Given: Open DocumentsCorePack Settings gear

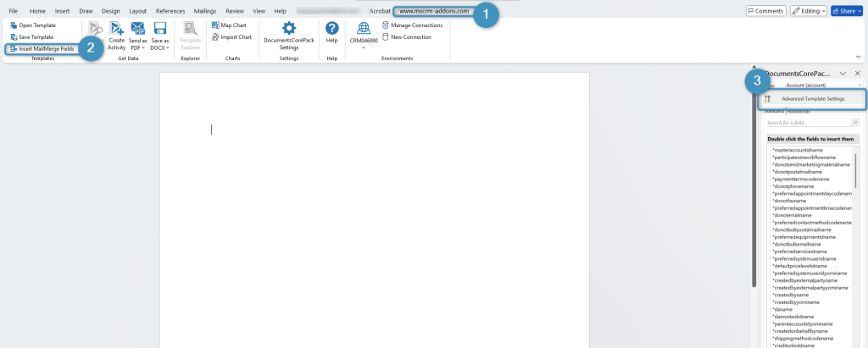Looking at the screenshot, I should [289, 30].
